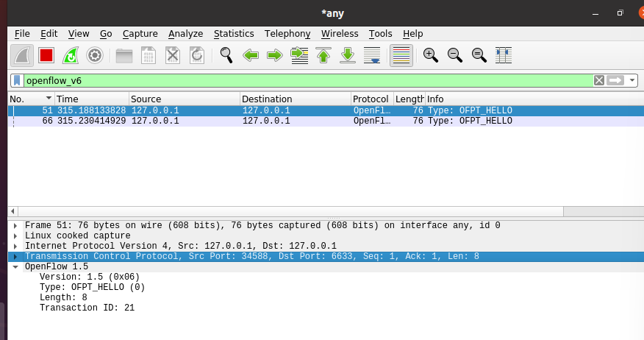This screenshot has height=340, width=644.
Task: Restore the Wireshark window size
Action: tap(620, 13)
